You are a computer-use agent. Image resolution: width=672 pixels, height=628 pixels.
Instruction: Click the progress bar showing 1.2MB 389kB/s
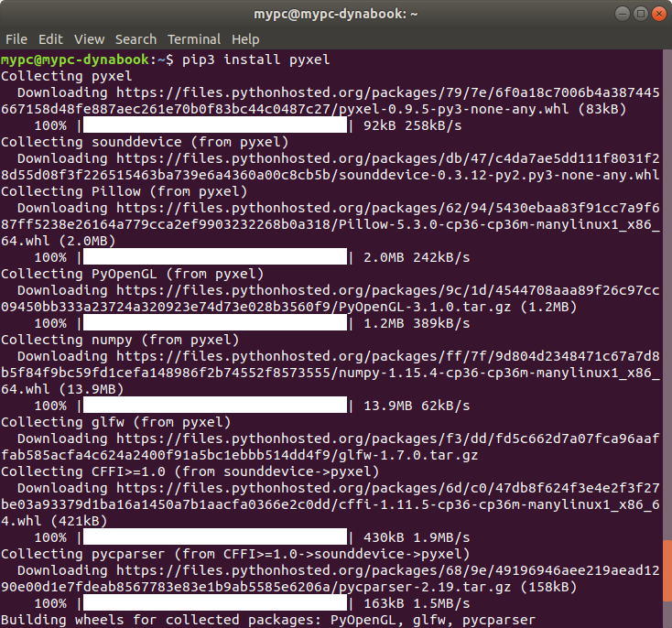pos(215,323)
